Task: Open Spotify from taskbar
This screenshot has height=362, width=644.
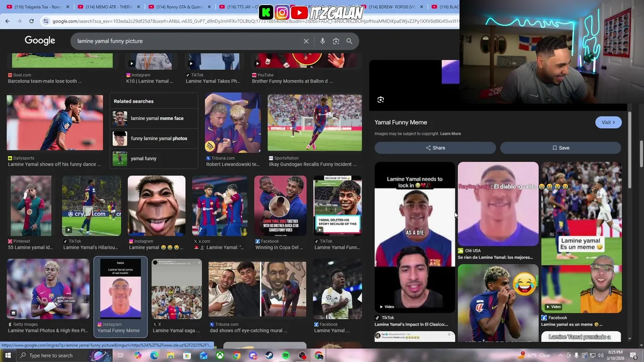Action: [x=286, y=355]
